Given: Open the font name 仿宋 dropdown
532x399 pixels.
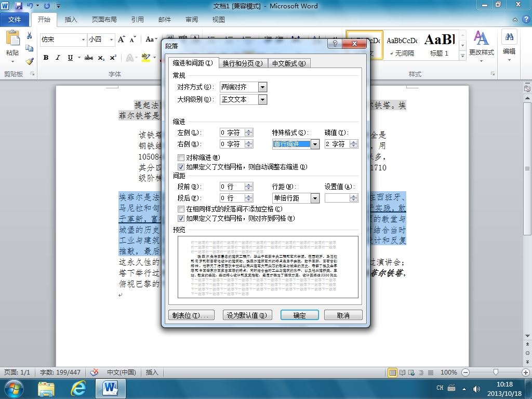Looking at the screenshot, I should point(83,39).
